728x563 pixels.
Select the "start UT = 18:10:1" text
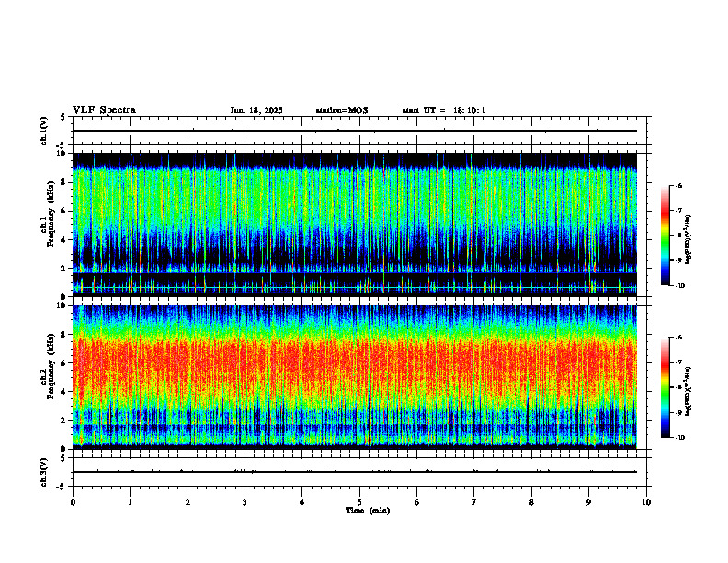tap(444, 110)
